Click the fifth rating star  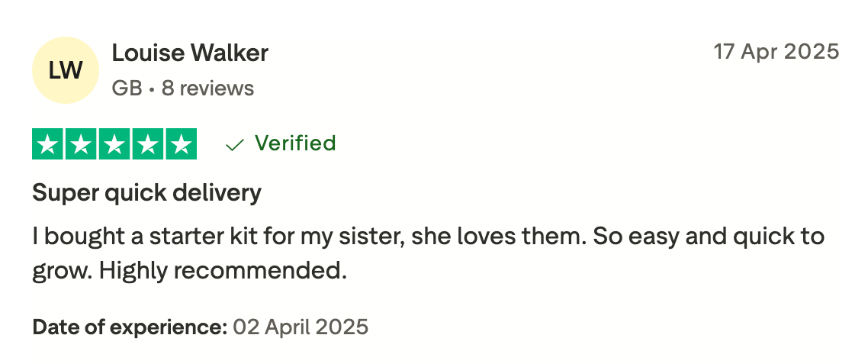181,144
